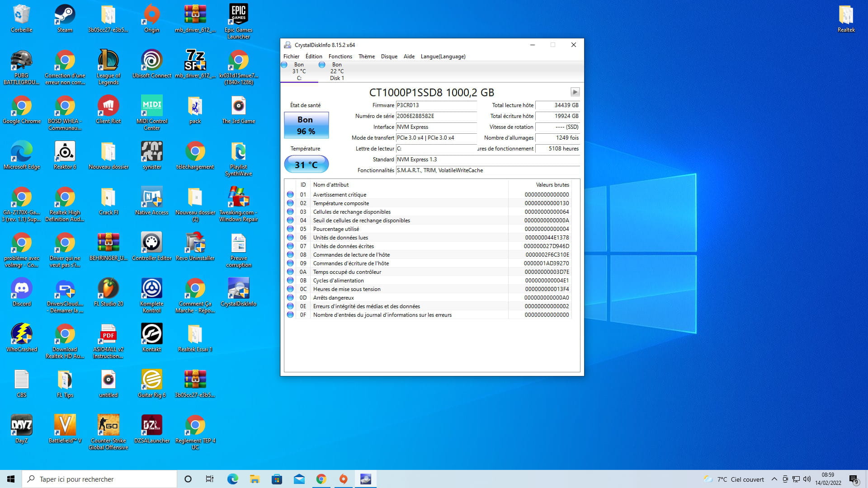This screenshot has height=488, width=868.
Task: Launch Native Access shortcut
Action: pyautogui.click(x=151, y=201)
